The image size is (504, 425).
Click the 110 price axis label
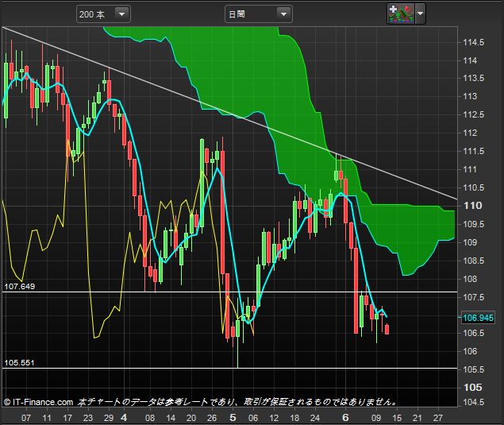(x=472, y=206)
